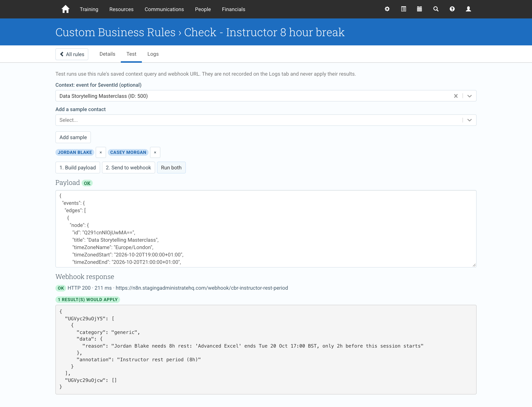The image size is (532, 407).
Task: Clear the selected event context
Action: [x=456, y=96]
